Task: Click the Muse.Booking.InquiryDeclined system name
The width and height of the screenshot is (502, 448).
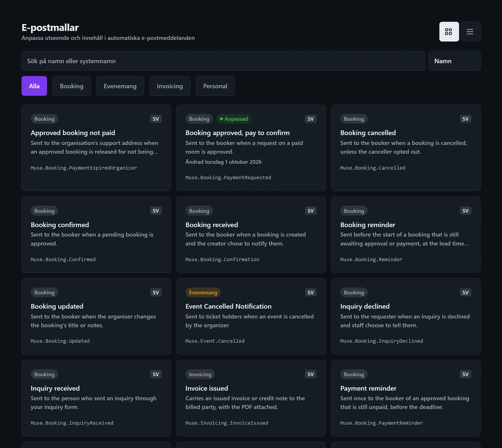Action: (x=382, y=341)
